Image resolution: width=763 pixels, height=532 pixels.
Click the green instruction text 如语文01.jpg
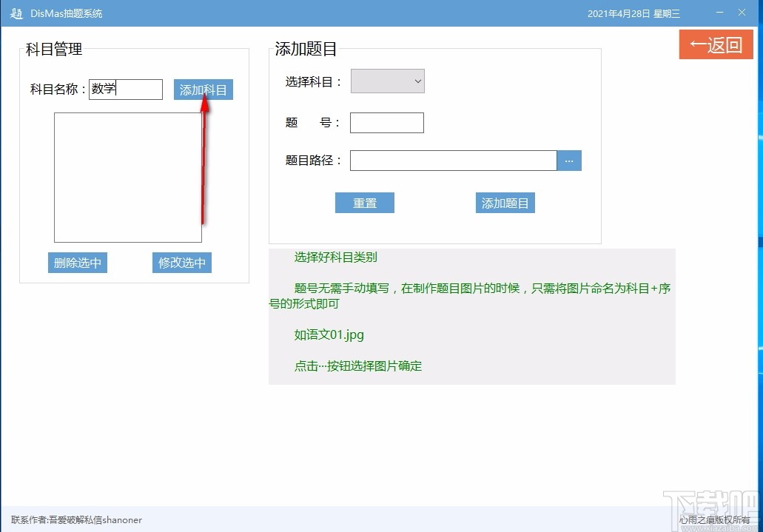(x=331, y=334)
